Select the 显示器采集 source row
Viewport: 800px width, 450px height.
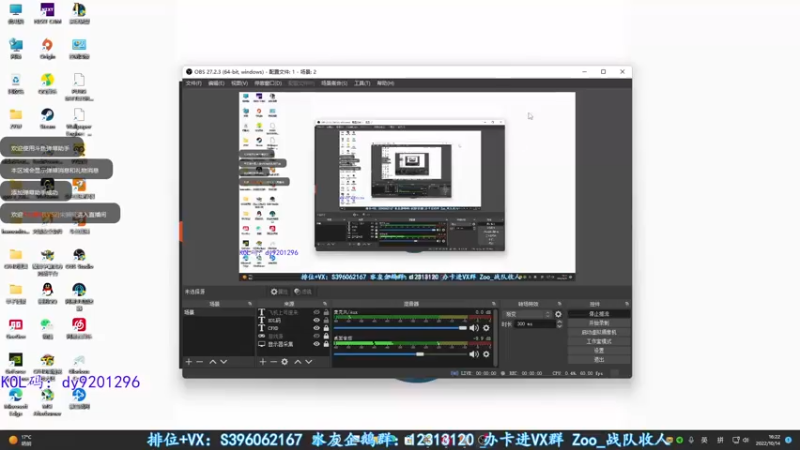(294, 344)
